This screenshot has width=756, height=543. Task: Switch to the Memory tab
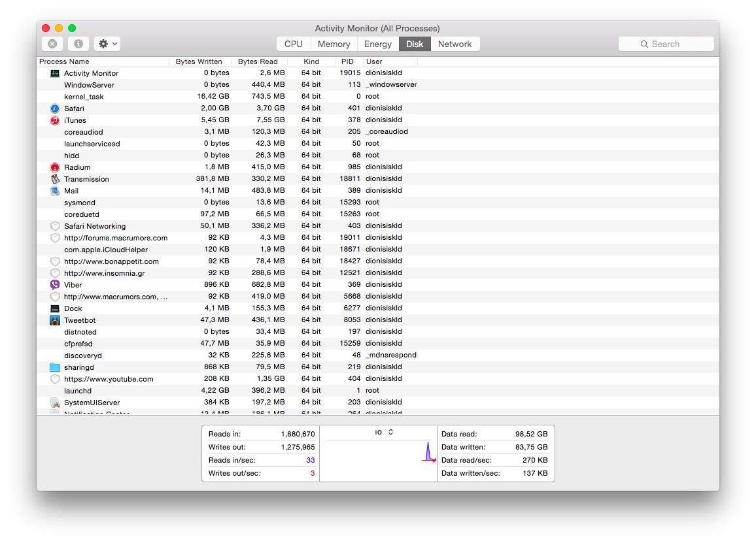(x=334, y=44)
